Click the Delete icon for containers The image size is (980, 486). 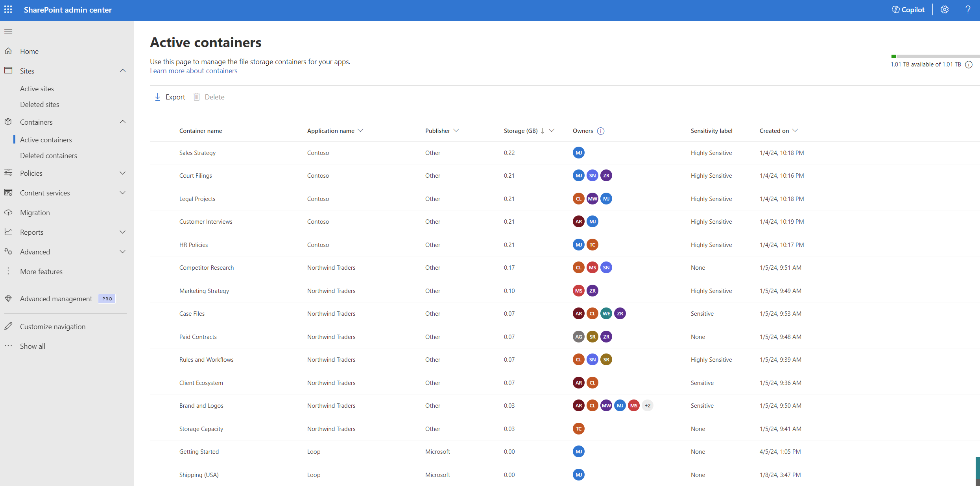point(197,96)
